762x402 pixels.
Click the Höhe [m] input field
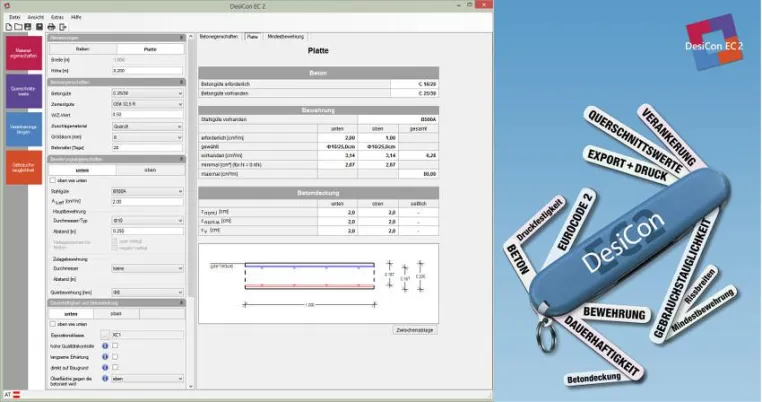coord(147,71)
